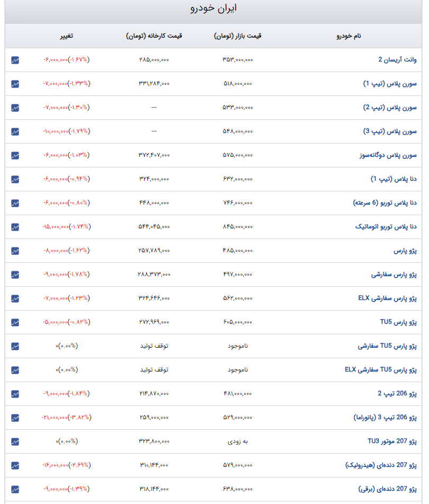This screenshot has width=429, height=504.
Task: Select the ایران خودرو table title
Action: coord(214,8)
